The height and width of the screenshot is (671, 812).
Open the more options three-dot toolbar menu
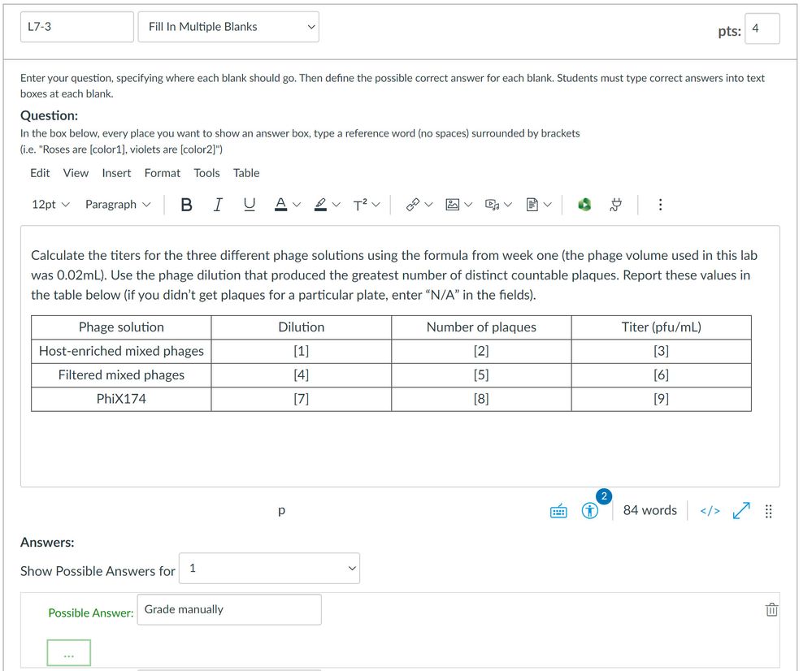660,205
